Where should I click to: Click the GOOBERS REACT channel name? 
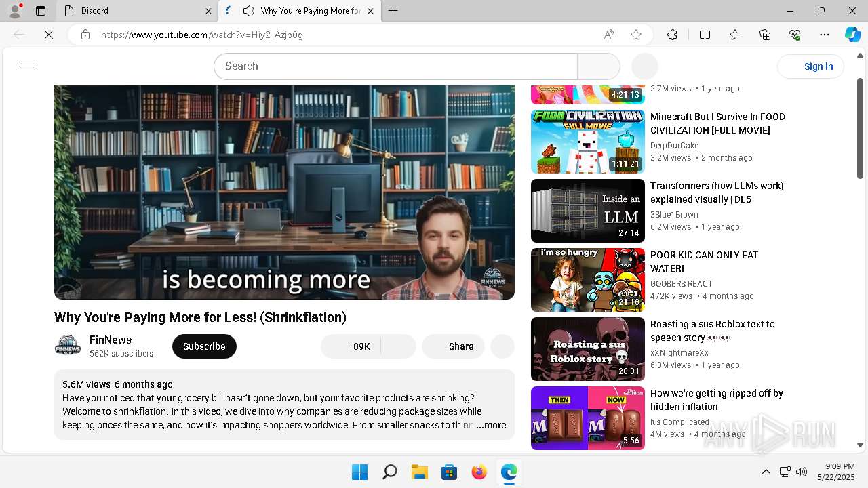(682, 283)
